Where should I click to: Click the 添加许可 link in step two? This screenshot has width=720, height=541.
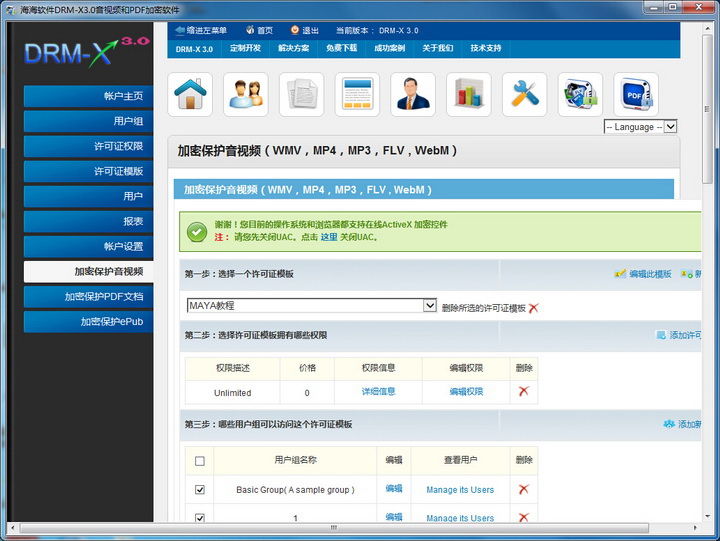[x=685, y=335]
